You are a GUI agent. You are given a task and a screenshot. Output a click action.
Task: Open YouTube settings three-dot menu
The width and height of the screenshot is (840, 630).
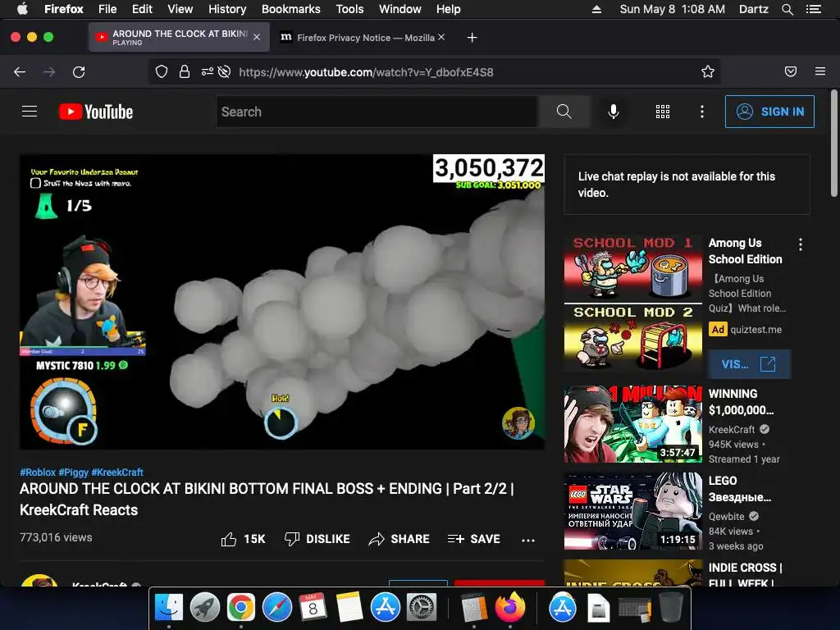(702, 112)
